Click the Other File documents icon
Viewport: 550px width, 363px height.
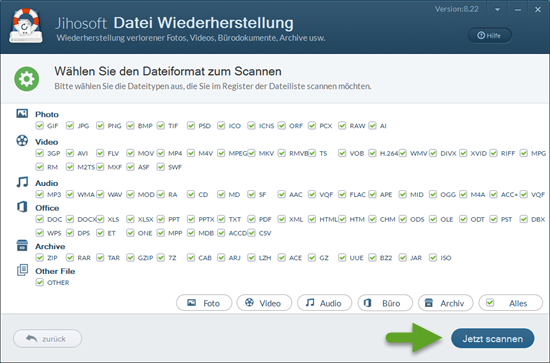[x=22, y=270]
